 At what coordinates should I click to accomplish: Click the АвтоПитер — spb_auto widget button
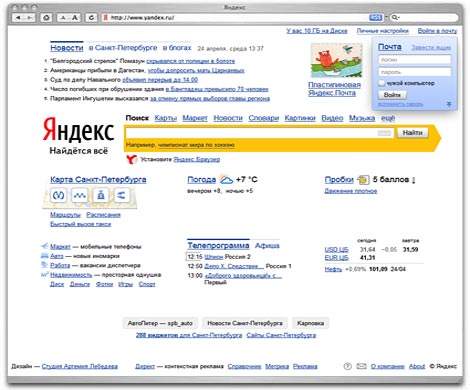tap(160, 323)
